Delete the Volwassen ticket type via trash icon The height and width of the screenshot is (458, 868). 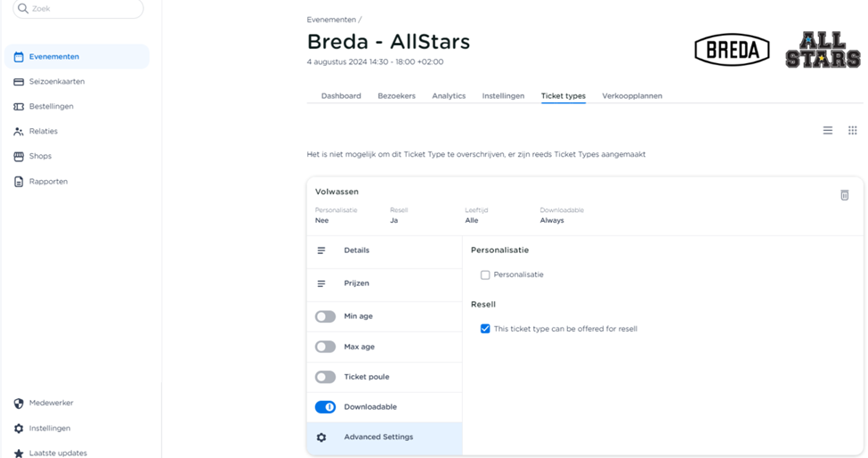point(844,195)
